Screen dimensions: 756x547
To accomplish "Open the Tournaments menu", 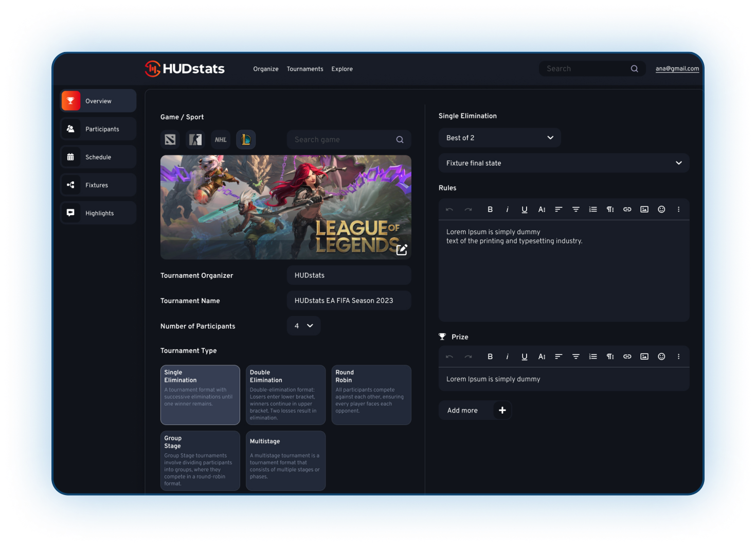I will [x=305, y=69].
